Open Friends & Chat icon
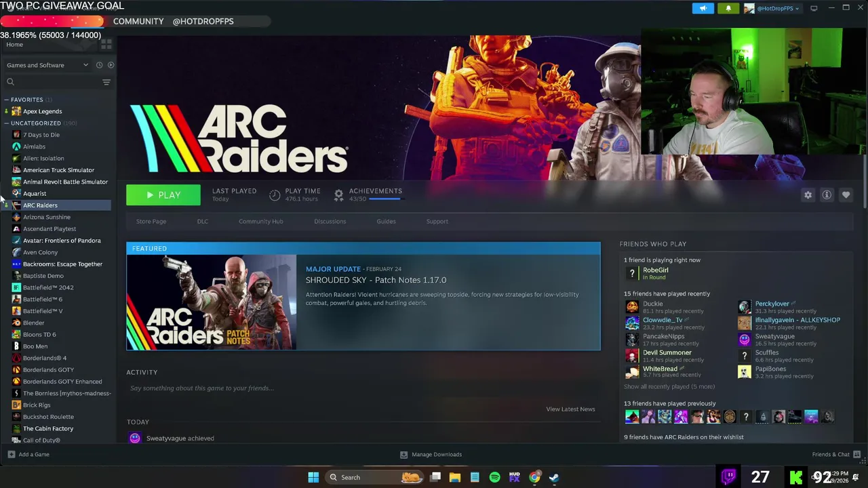Image resolution: width=868 pixels, height=488 pixels. pyautogui.click(x=856, y=454)
